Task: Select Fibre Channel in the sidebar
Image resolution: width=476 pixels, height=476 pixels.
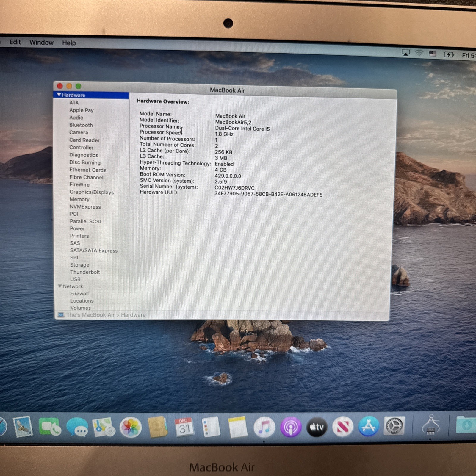Action: pos(86,177)
